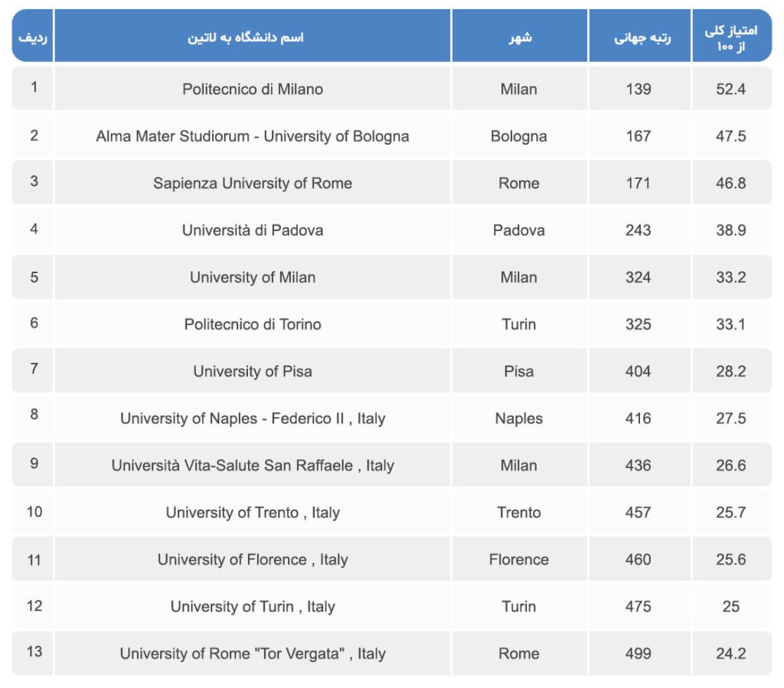Select Alma Mater Studiorum - University of Bologna
Image resolution: width=784 pixels, height=688 pixels.
point(253,136)
